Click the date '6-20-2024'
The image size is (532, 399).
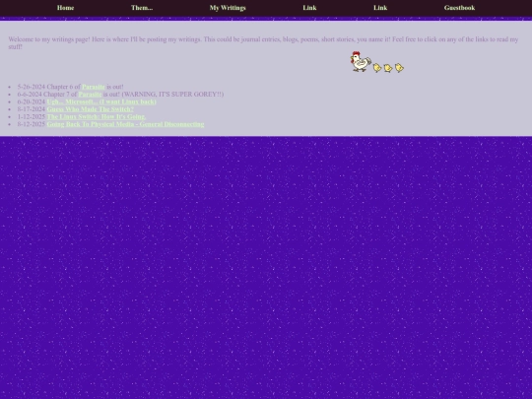click(32, 101)
